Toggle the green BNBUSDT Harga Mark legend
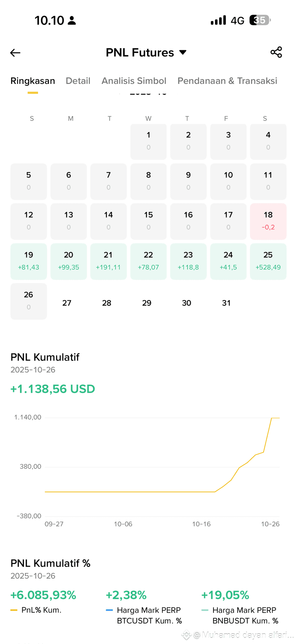The width and height of the screenshot is (297, 644). 240,615
